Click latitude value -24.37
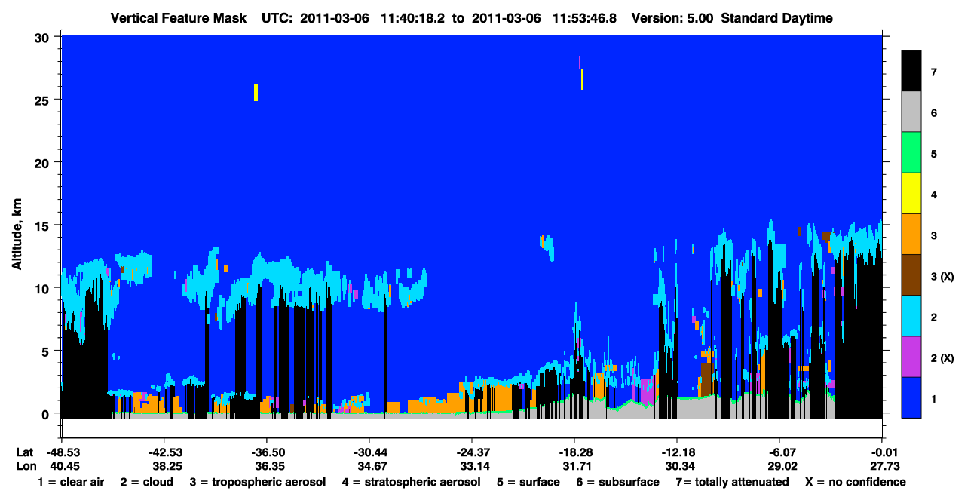Screen dimensions: 980x503 [471, 452]
